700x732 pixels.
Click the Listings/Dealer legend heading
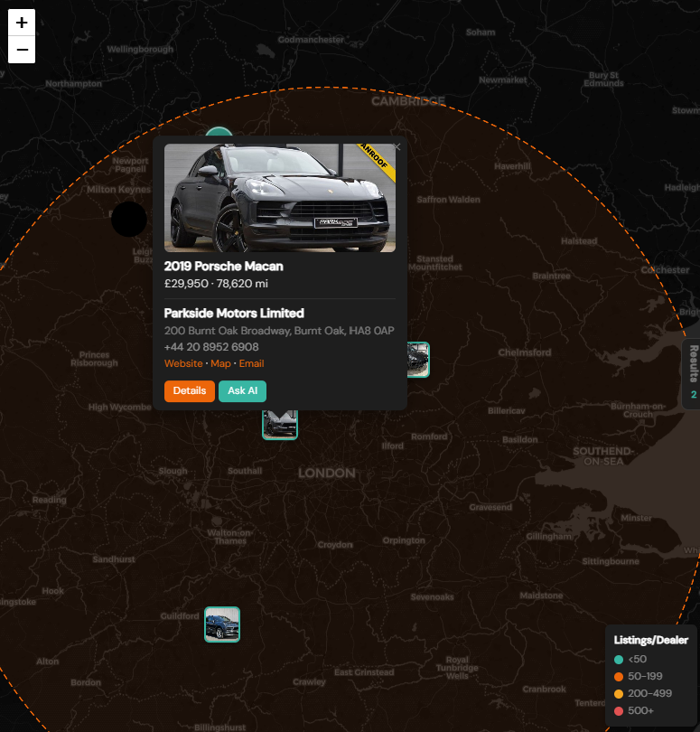(x=651, y=640)
